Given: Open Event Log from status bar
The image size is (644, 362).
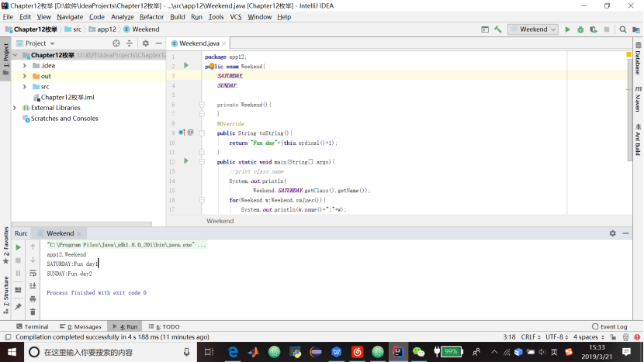Looking at the screenshot, I should click(609, 327).
